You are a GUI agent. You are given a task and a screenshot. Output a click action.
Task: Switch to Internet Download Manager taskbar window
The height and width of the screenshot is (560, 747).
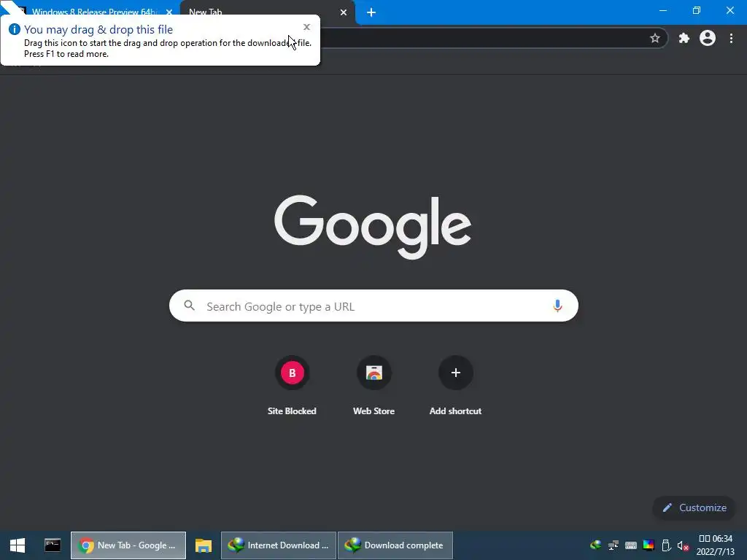point(279,545)
